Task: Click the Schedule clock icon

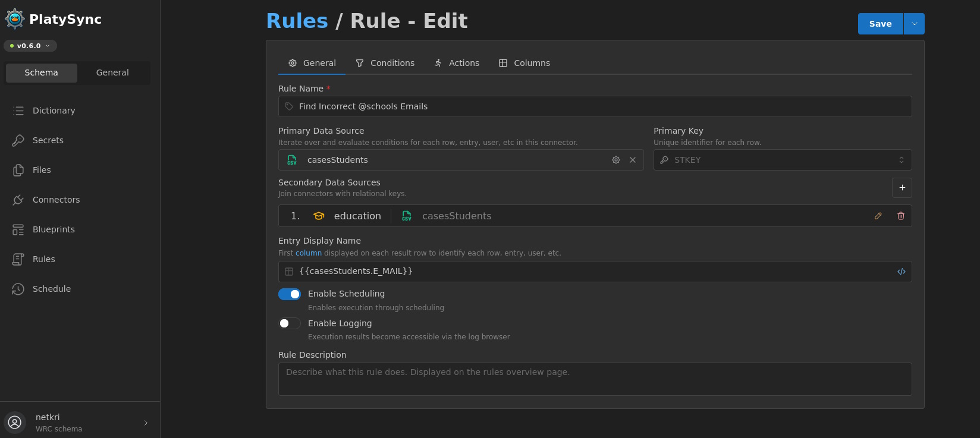Action: pyautogui.click(x=18, y=289)
